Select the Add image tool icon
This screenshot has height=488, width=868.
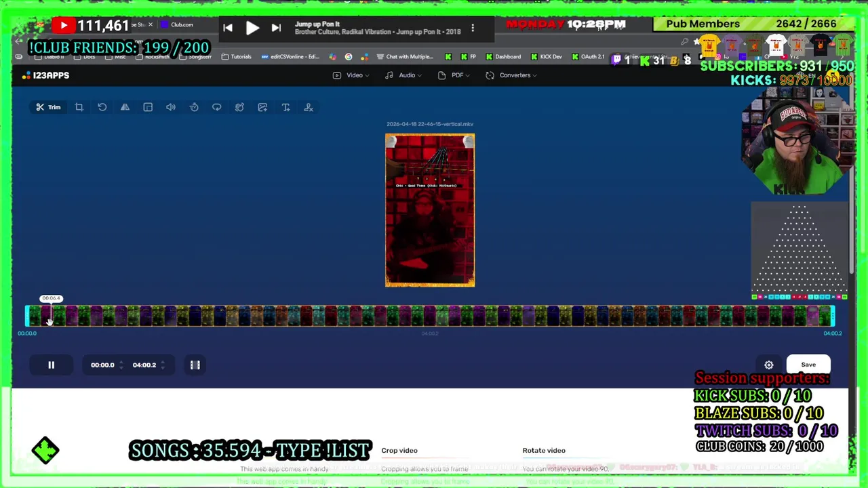pos(262,107)
